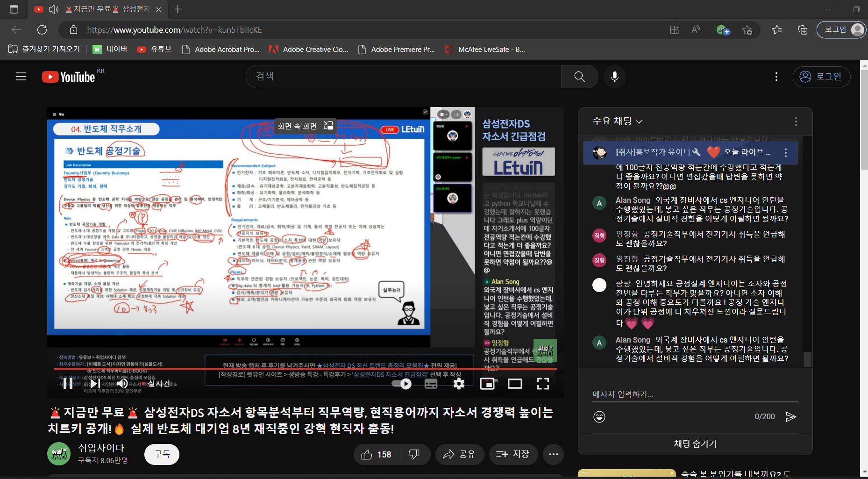
Task: Reload the page
Action: 42,30
